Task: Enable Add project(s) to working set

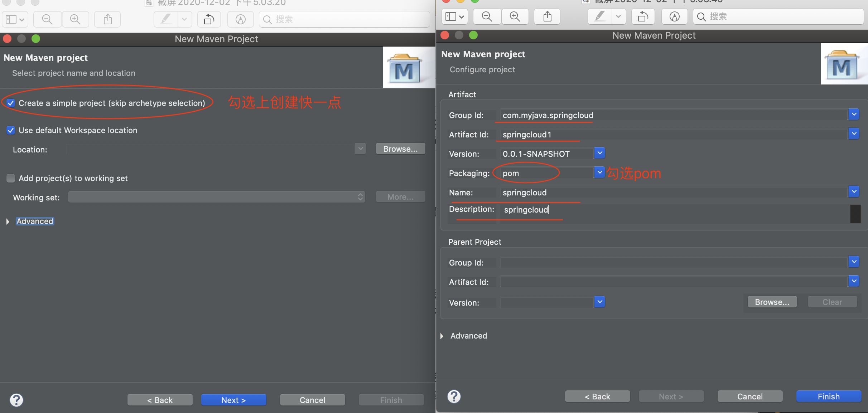Action: click(11, 178)
